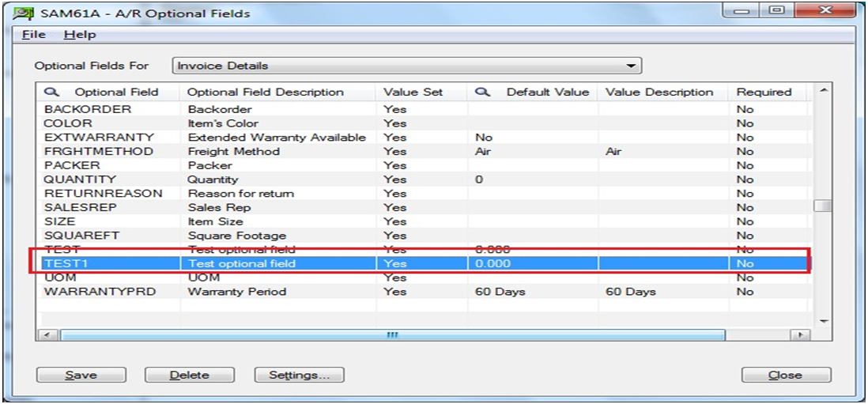Open the Optional Fields For dropdown

[x=630, y=66]
